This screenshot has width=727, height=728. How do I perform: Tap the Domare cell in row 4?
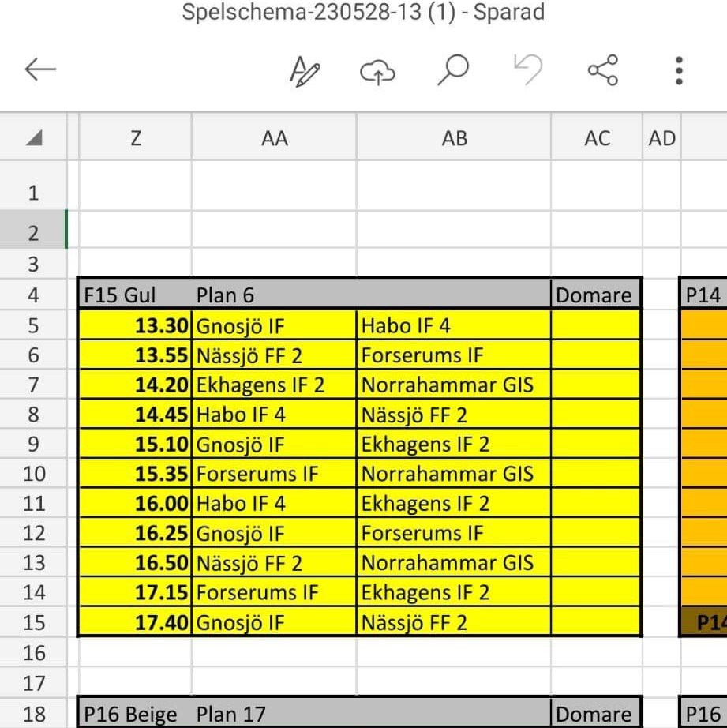[x=594, y=295]
